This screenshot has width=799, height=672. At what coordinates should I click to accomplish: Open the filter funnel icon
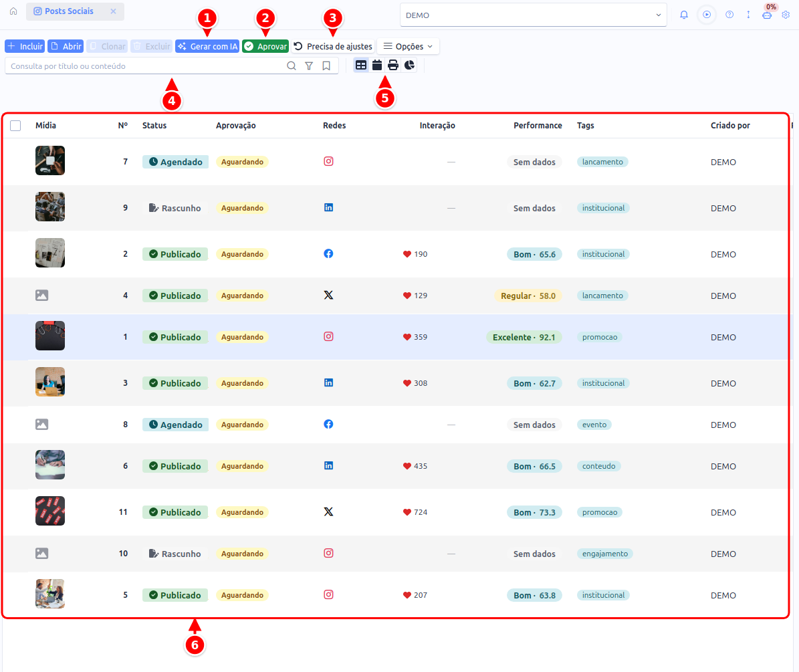(x=309, y=66)
